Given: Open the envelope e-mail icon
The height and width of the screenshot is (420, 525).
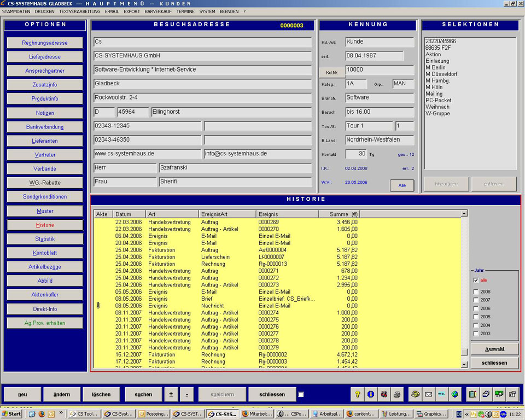Looking at the screenshot, I should pyautogui.click(x=429, y=394).
